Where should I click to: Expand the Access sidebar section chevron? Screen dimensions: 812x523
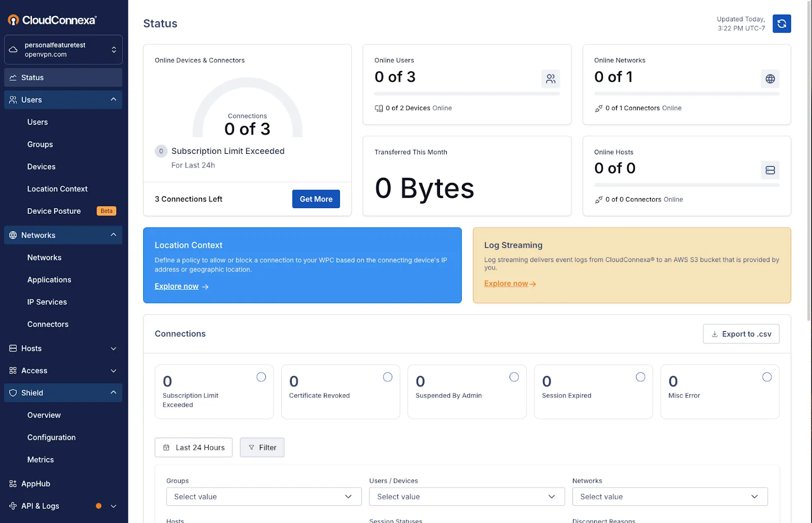[114, 371]
